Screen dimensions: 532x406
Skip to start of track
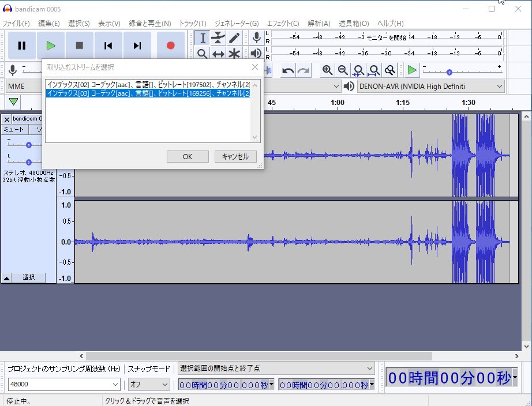coord(108,46)
